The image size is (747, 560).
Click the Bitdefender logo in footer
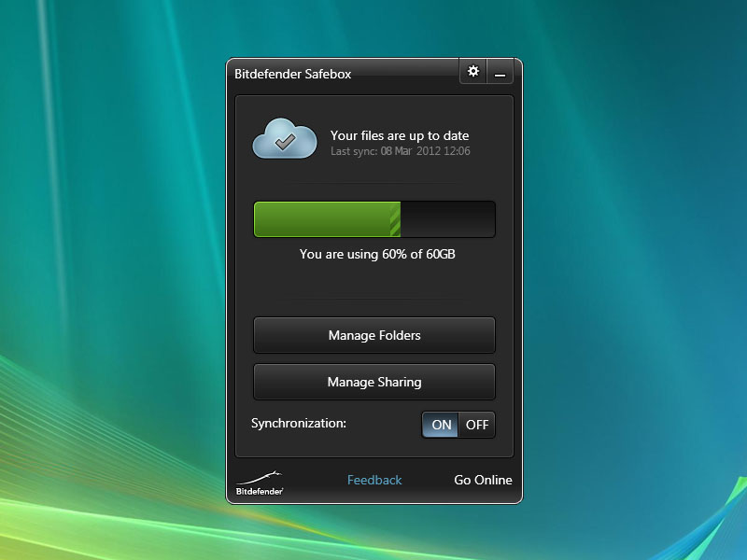point(260,483)
